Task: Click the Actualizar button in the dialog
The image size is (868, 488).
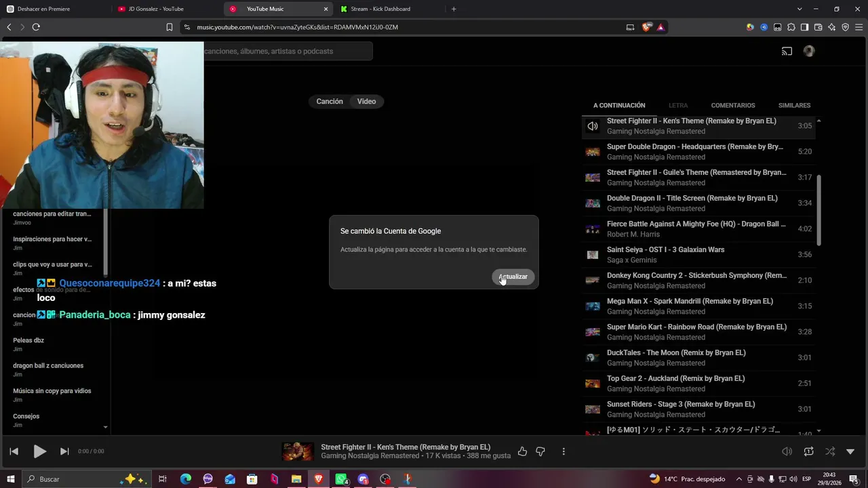Action: pyautogui.click(x=513, y=277)
